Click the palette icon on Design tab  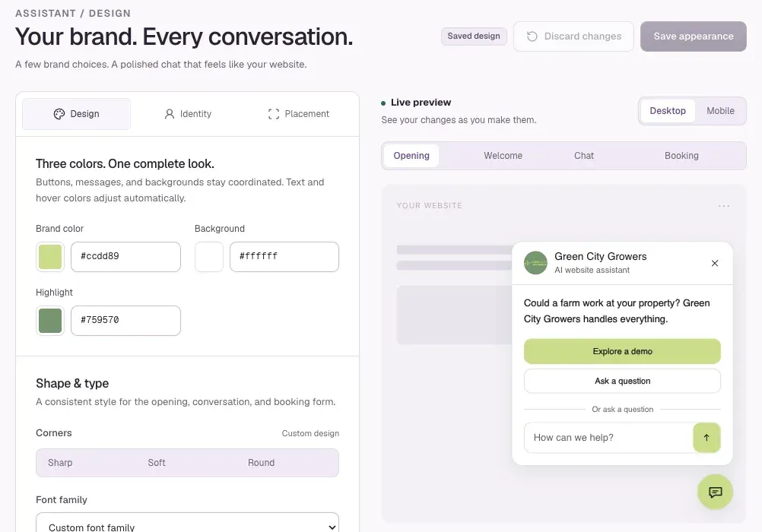[59, 114]
